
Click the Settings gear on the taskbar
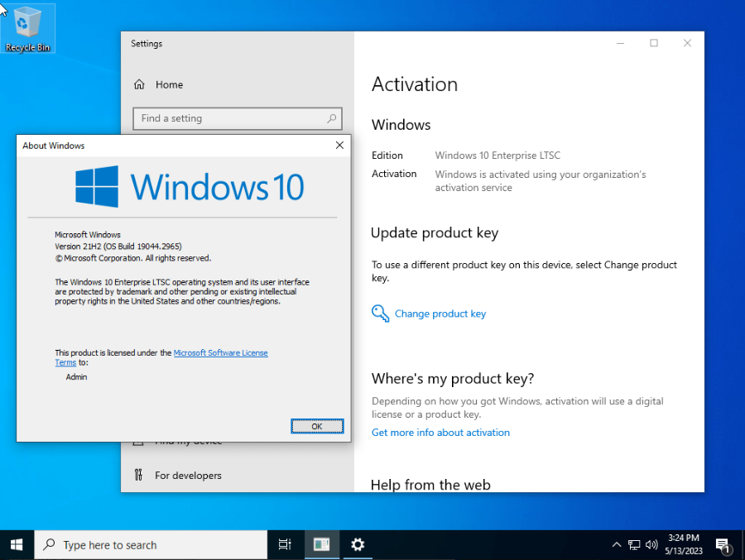click(x=358, y=545)
